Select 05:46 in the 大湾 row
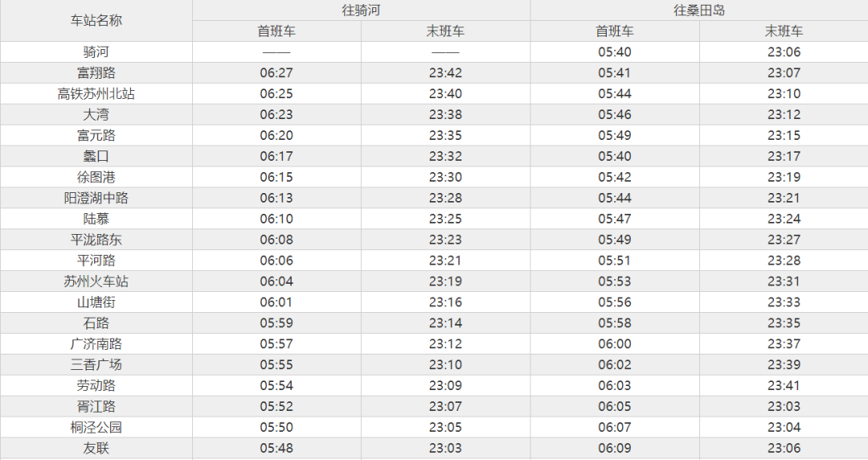This screenshot has width=868, height=460. point(615,115)
